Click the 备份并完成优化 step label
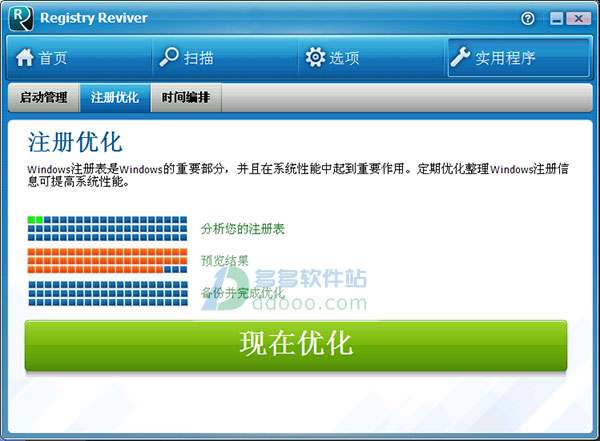This screenshot has width=600, height=441. pos(243,293)
